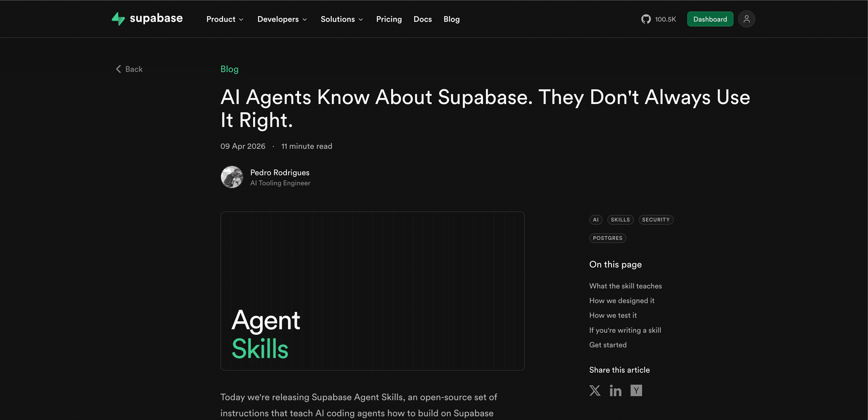Share article on LinkedIn
868x420 pixels.
click(615, 390)
